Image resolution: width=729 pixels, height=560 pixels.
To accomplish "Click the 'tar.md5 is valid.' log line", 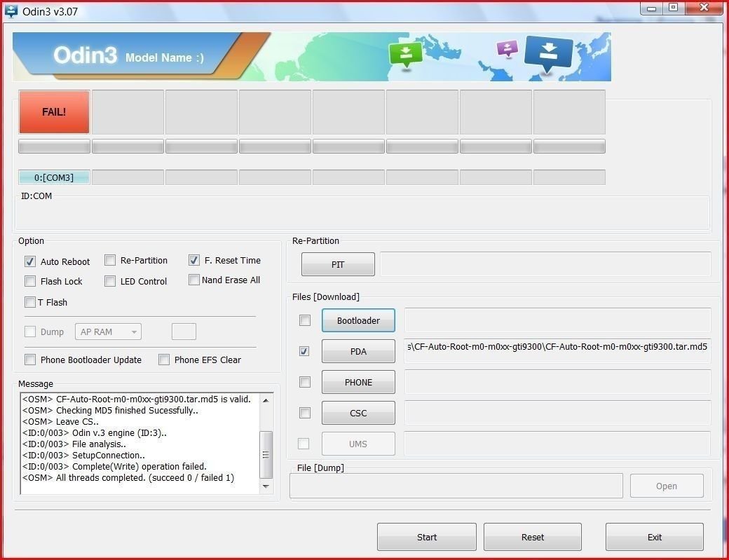I will (x=137, y=399).
